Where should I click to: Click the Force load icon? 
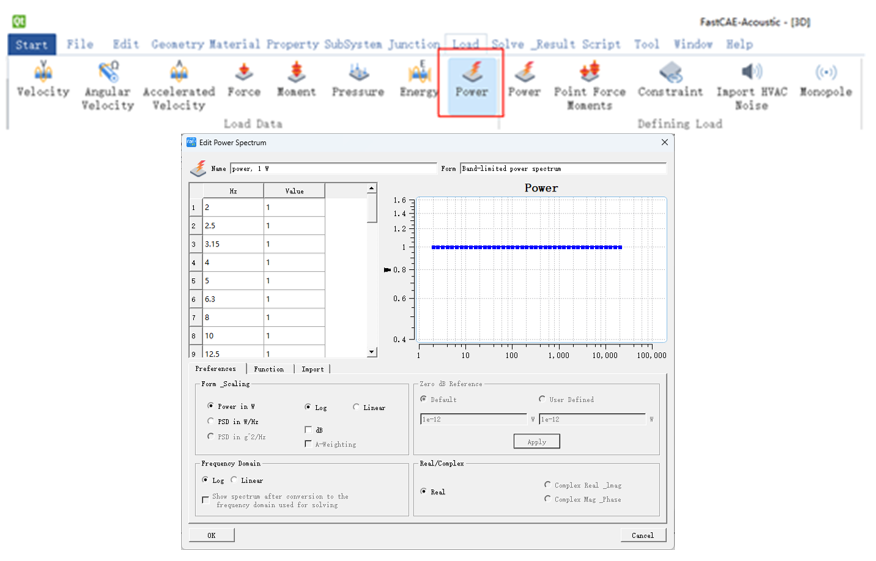click(243, 73)
